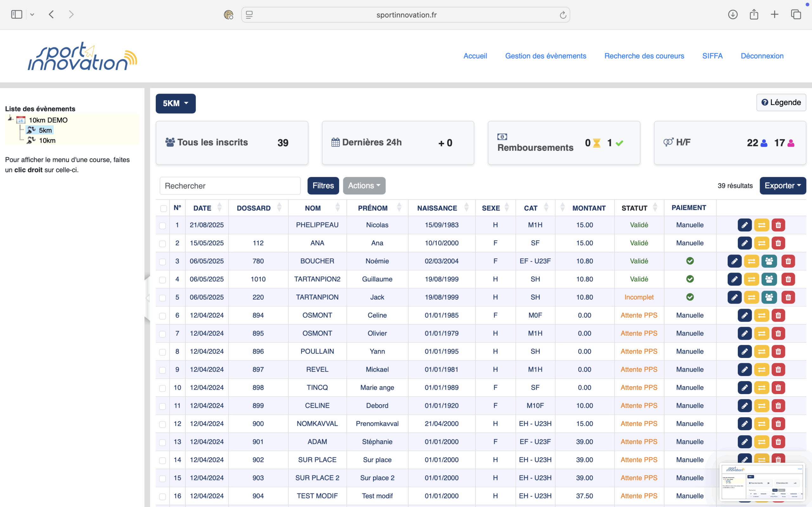Open the Exporter dropdown
The height and width of the screenshot is (507, 812).
pyautogui.click(x=782, y=186)
